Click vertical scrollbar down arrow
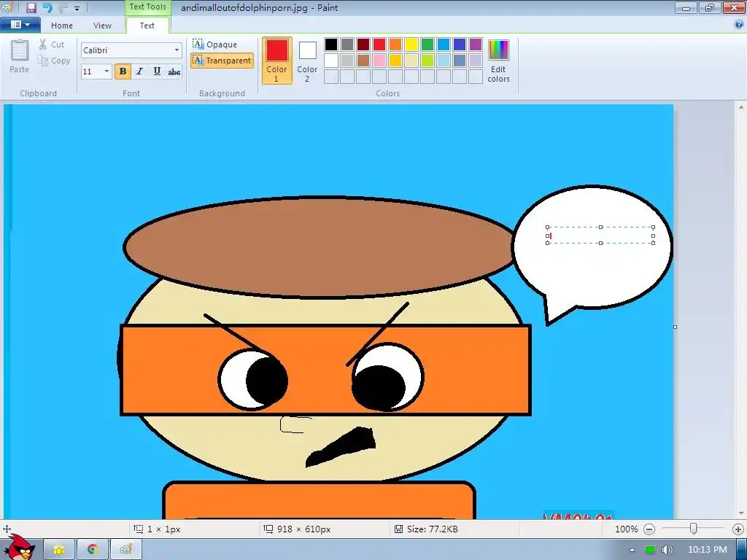The image size is (747, 560). tap(741, 514)
